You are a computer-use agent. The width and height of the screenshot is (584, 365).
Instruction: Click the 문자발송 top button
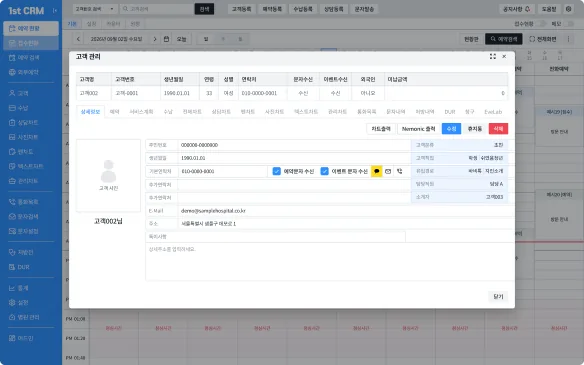pyautogui.click(x=364, y=9)
